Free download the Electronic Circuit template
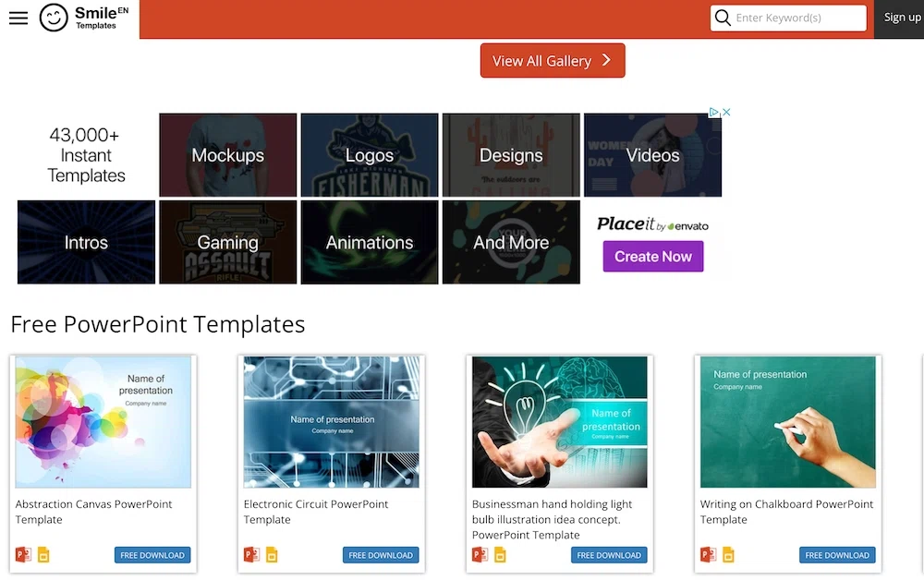Screen dimensions: 924x580 381,555
